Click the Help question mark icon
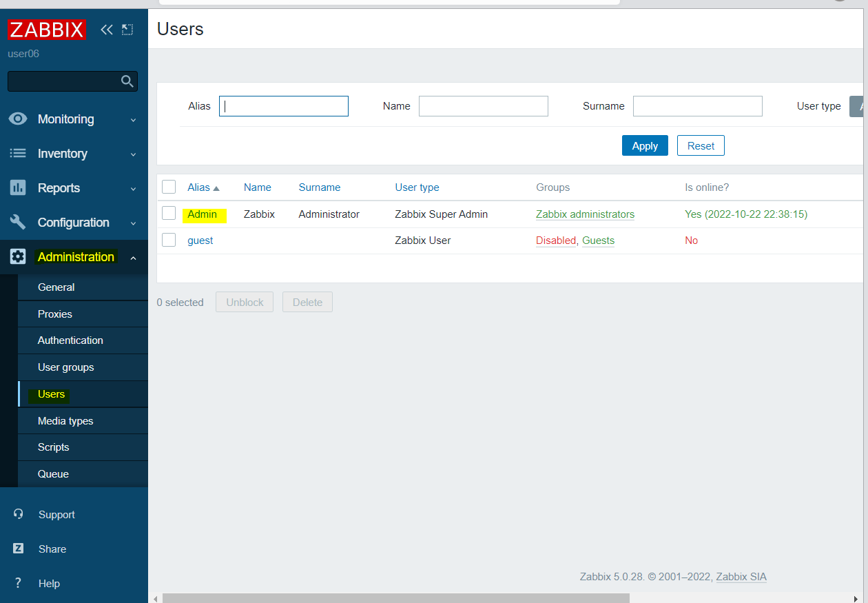This screenshot has height=603, width=868. pyautogui.click(x=19, y=583)
